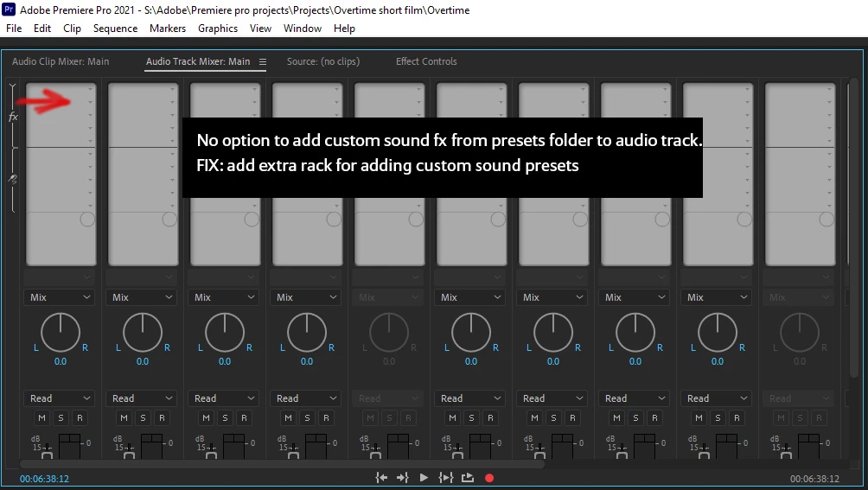Open the sixth track's Mix output dropdown
The height and width of the screenshot is (490, 868).
(470, 297)
